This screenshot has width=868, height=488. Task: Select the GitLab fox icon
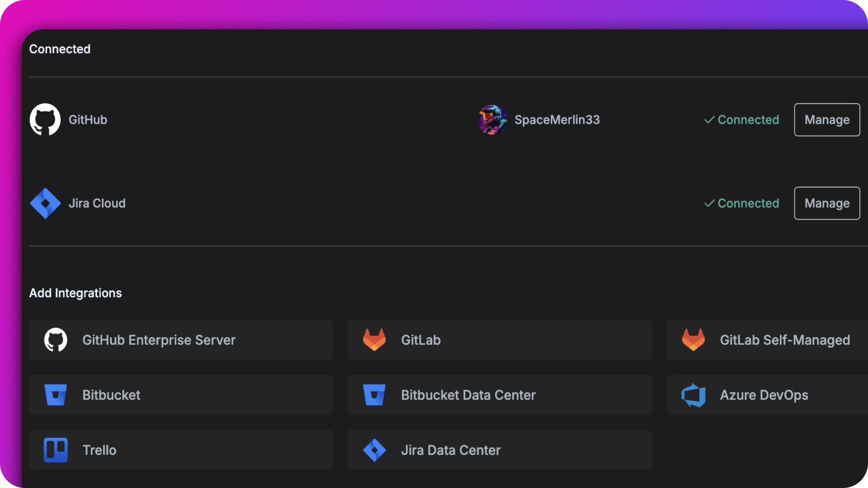coord(375,340)
